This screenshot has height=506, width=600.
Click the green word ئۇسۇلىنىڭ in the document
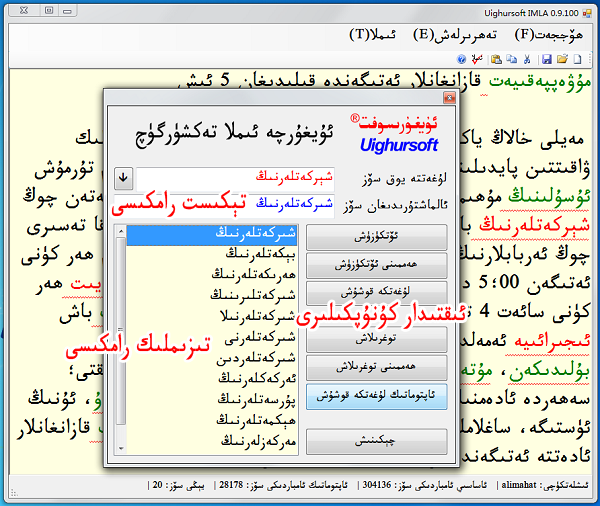(549, 197)
